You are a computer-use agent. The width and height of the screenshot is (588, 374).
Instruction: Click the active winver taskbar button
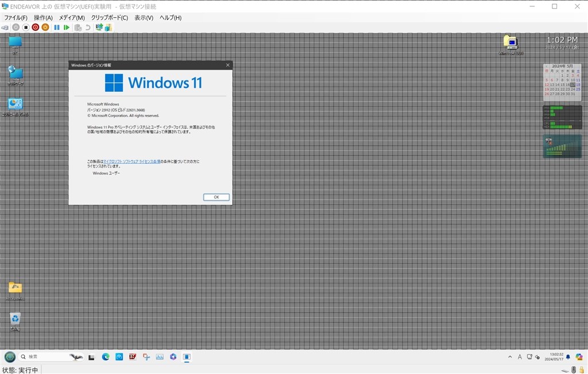coord(187,357)
